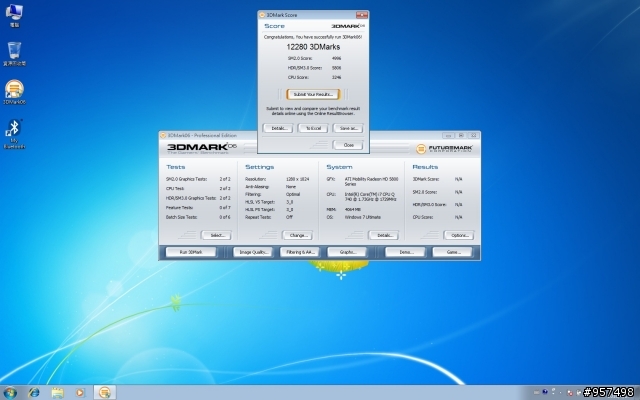Launch Internet Explorer from the taskbar
Viewport: 640px width, 400px height.
pyautogui.click(x=34, y=393)
